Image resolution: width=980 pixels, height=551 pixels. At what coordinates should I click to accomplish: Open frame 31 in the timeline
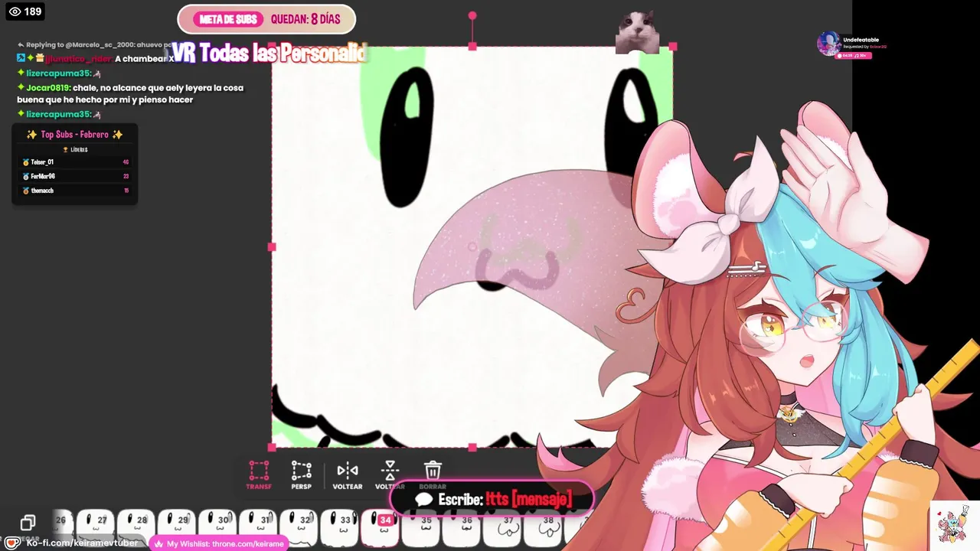coord(258,527)
